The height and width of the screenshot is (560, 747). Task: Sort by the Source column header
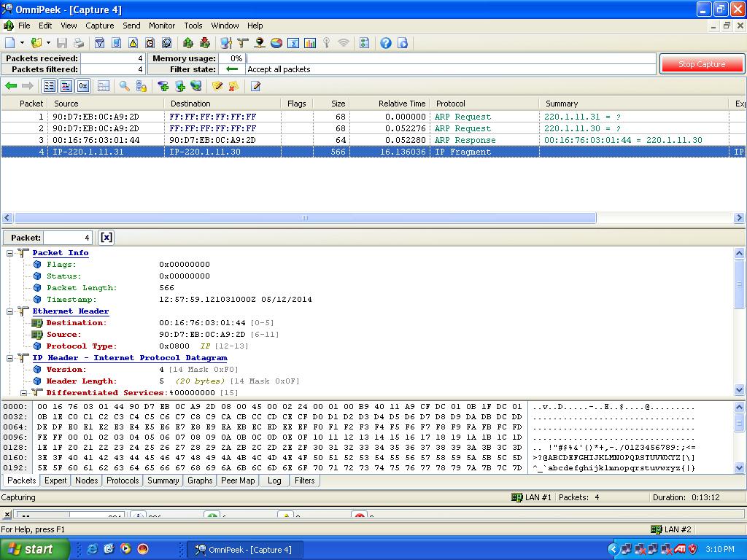coord(107,104)
